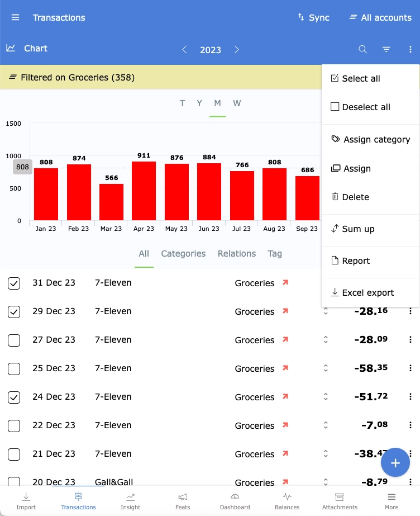Screen dimensions: 420x516
Task: Open the filter icon in toolbar
Action: coord(386,49)
